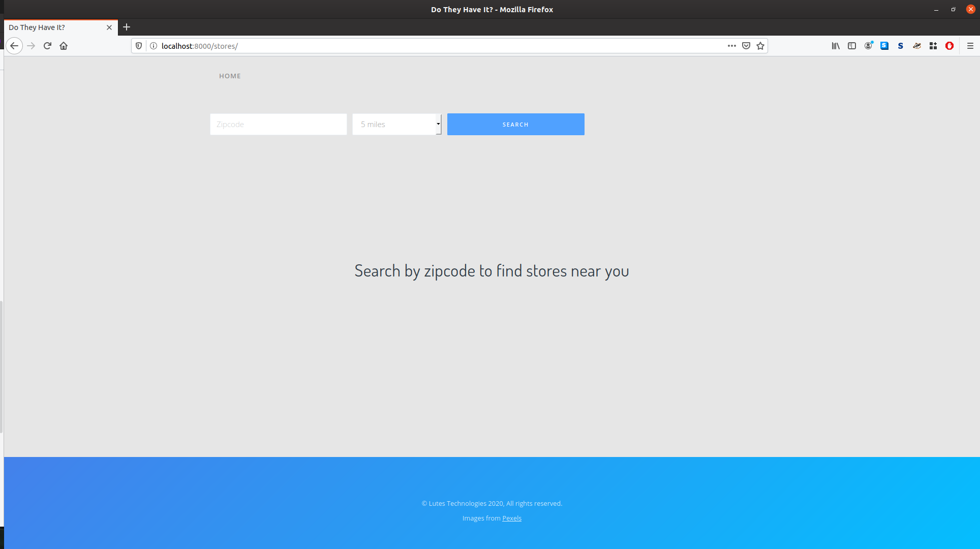Bookmark this page with the star icon
The image size is (980, 549).
point(760,46)
